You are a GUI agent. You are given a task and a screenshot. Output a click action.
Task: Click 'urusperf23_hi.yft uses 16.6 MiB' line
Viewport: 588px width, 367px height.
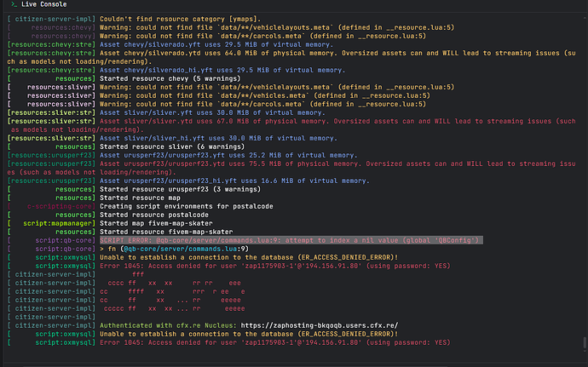tap(234, 181)
